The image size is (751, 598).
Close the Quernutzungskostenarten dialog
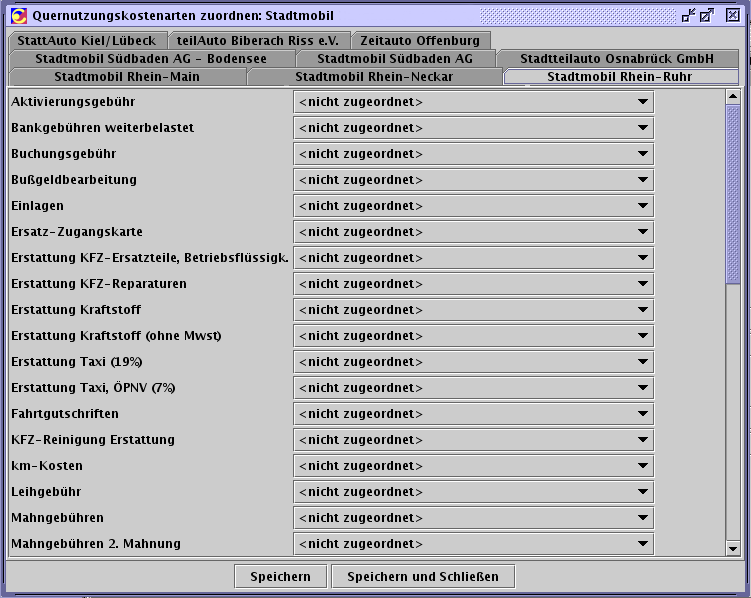point(732,15)
